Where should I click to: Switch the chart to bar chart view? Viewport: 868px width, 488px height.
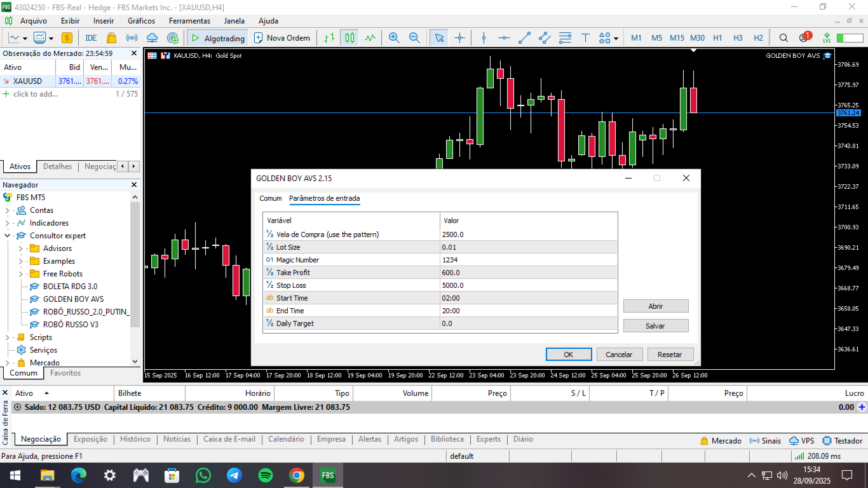[x=329, y=37]
